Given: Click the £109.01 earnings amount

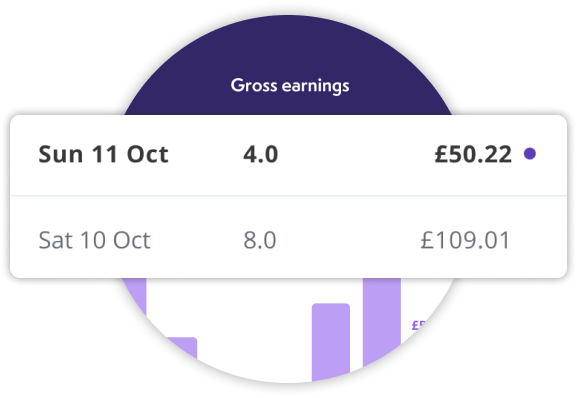Looking at the screenshot, I should 465,240.
